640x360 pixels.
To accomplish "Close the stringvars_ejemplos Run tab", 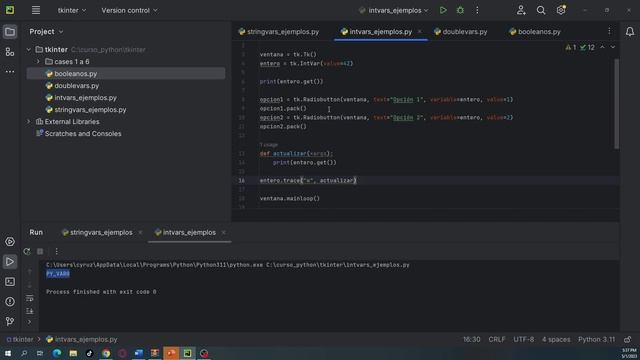I will click(x=140, y=232).
